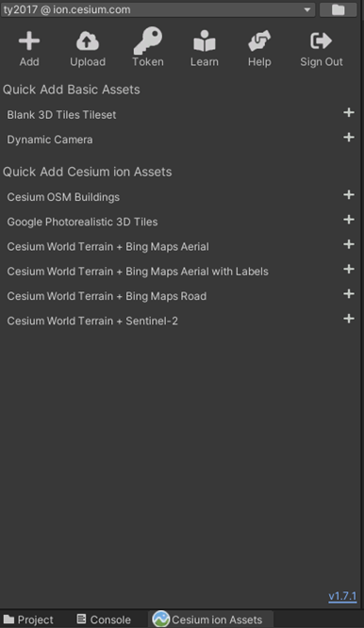Add Bing Maps Aerial with Labels terrain
Viewport: 364px width, 628px height.
tap(349, 269)
